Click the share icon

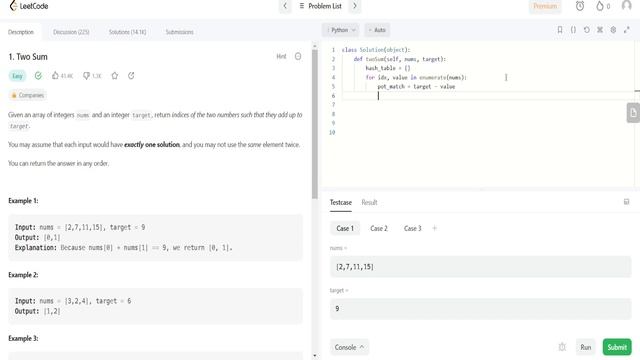pos(131,76)
